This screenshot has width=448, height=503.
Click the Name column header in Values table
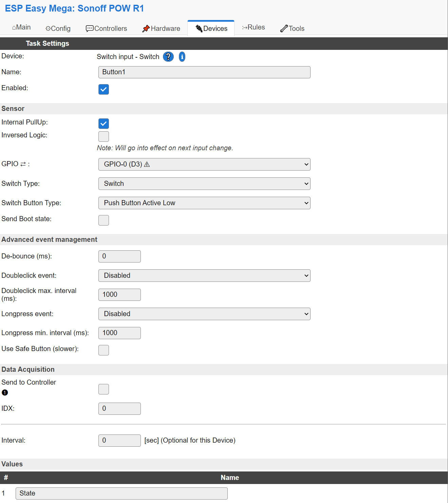click(230, 478)
